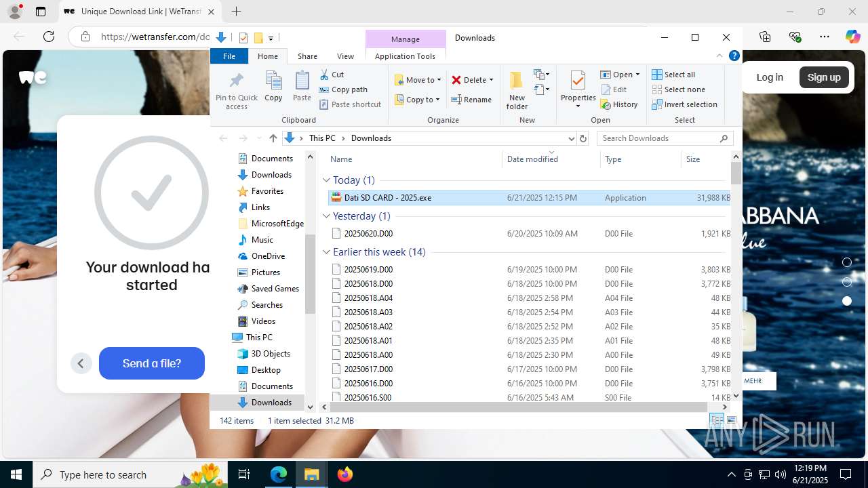Open Move to dropdown
The height and width of the screenshot is (488, 868).
point(418,80)
